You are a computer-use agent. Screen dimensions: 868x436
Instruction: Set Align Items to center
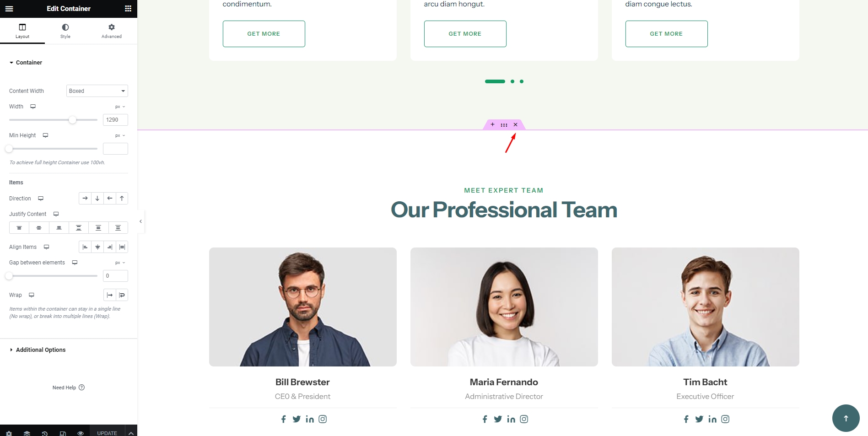point(97,247)
